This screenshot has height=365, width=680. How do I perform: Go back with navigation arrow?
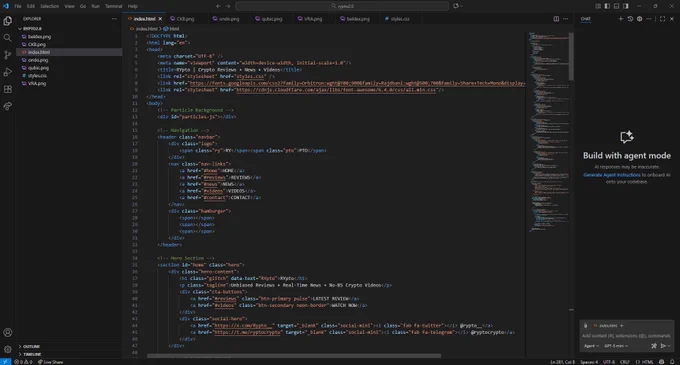[x=218, y=6]
